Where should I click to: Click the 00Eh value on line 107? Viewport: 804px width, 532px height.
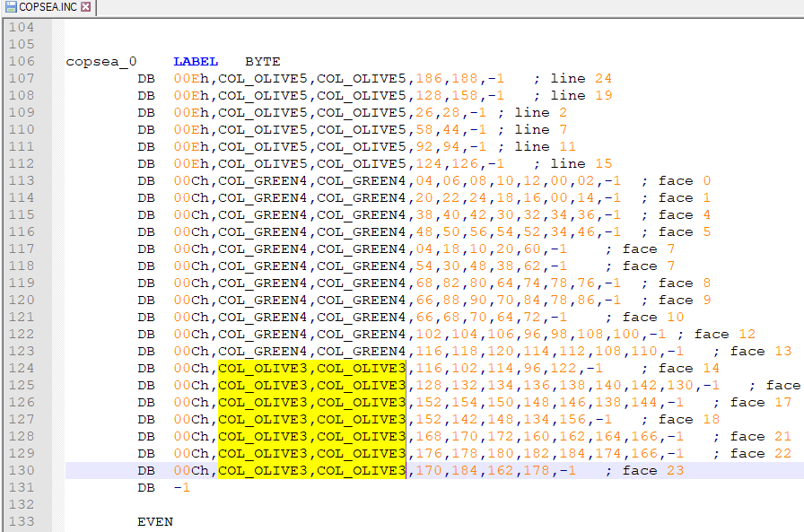[190, 79]
